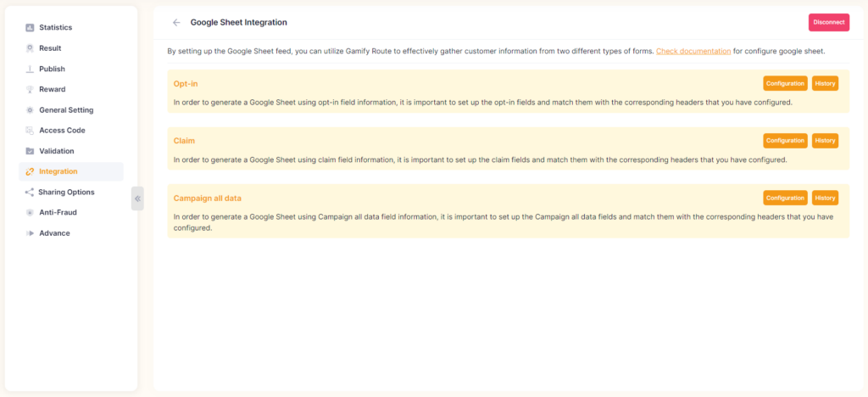Click the Integration link icon
Viewport: 868px width, 397px height.
[30, 171]
